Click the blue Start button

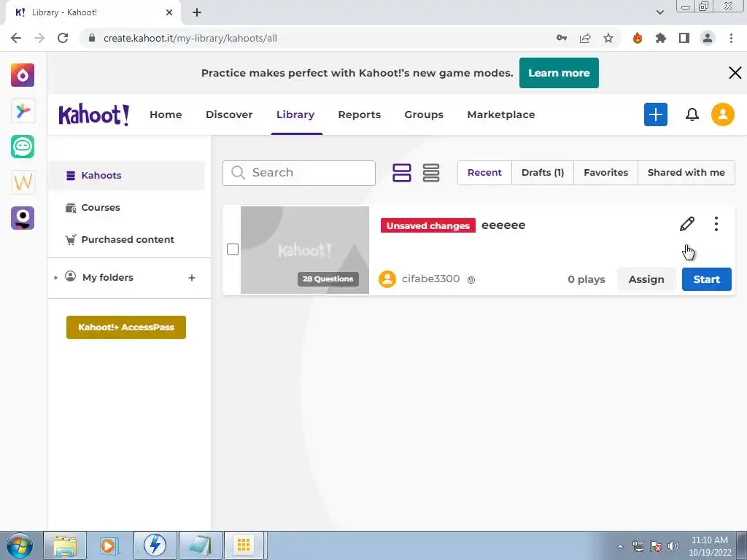(706, 279)
